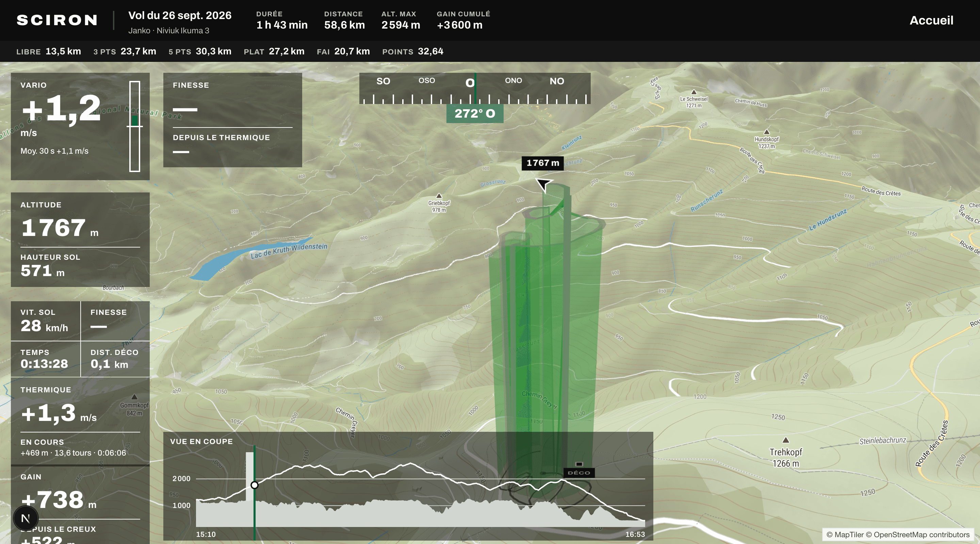The height and width of the screenshot is (544, 980).
Task: Click the FAI 20,7 km score
Action: point(343,51)
